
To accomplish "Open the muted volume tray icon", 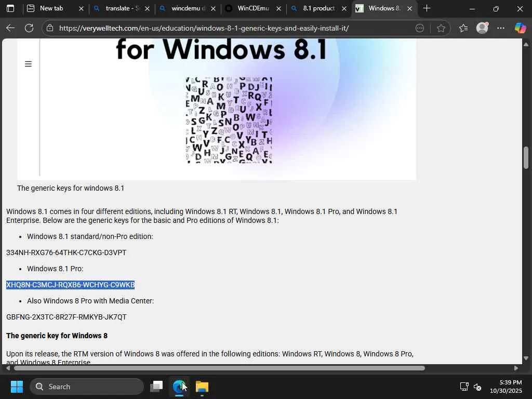I will click(477, 387).
